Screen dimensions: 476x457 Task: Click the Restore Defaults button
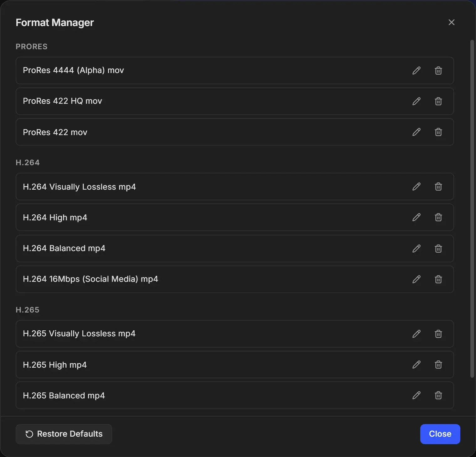(64, 434)
